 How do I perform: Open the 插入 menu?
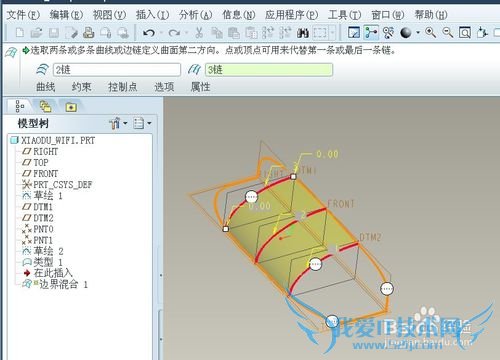153,15
